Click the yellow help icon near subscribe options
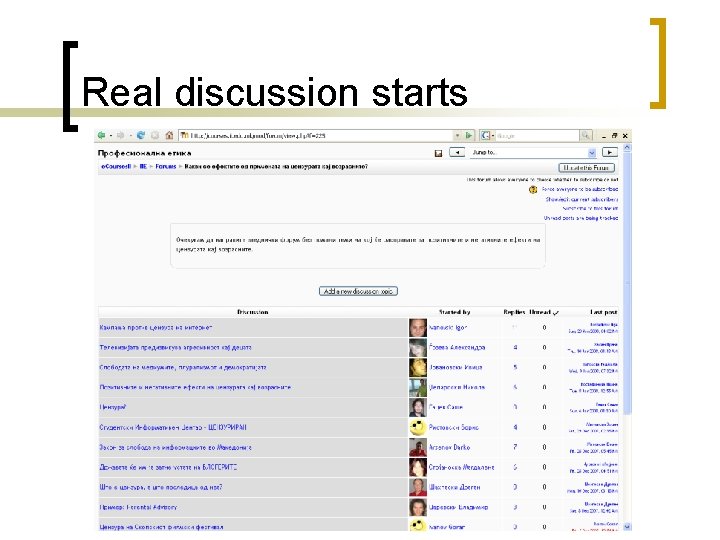 [533, 190]
